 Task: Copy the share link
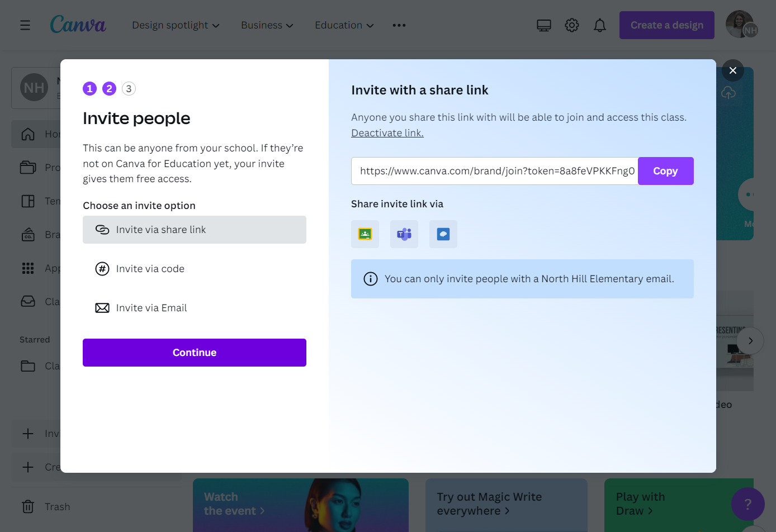tap(665, 171)
